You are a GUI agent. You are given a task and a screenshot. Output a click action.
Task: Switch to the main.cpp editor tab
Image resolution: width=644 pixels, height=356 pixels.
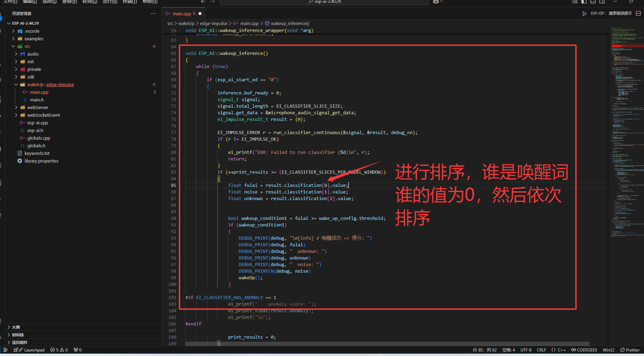click(182, 14)
